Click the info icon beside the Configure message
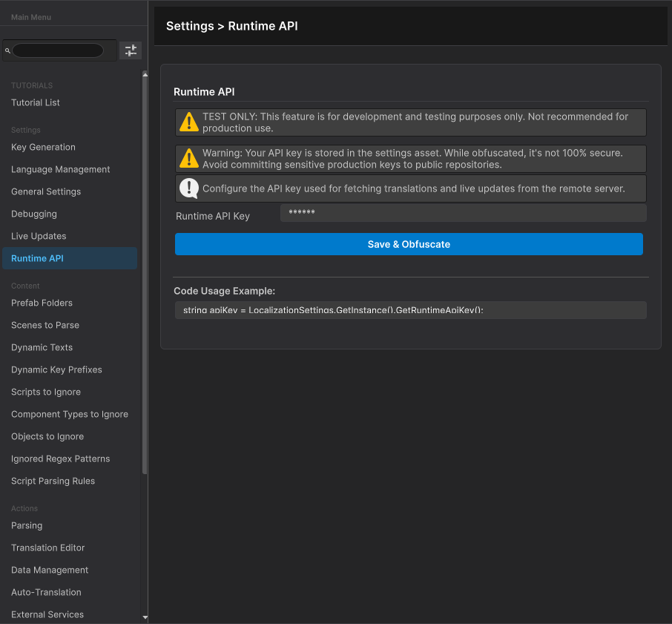This screenshot has width=672, height=624. click(x=188, y=188)
